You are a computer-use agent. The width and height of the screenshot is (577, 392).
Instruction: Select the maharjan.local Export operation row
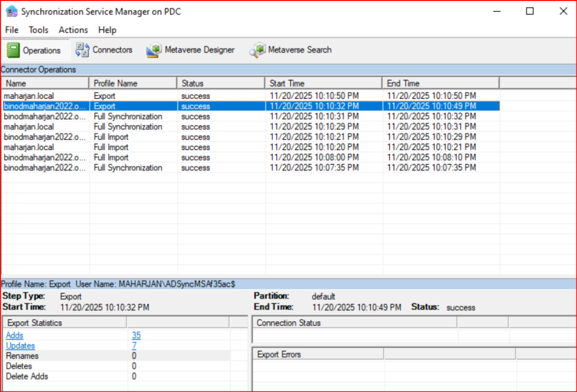(x=45, y=96)
